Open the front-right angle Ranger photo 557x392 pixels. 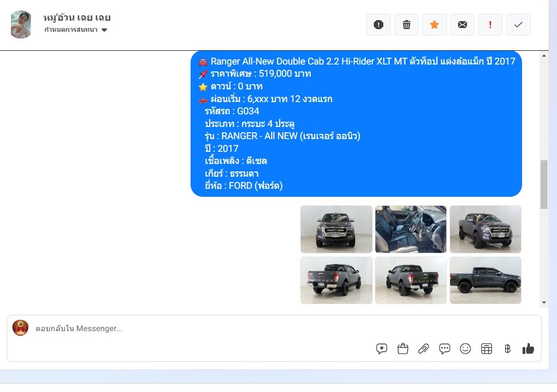click(x=485, y=229)
